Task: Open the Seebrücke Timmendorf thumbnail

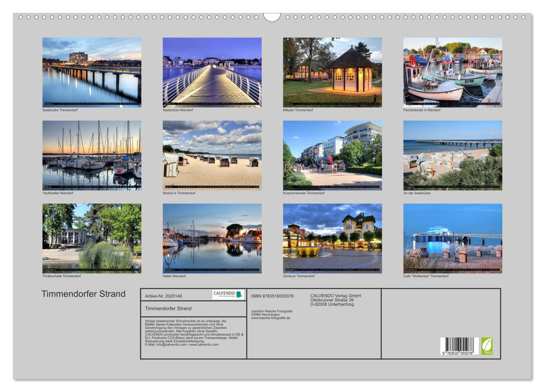Action: pos(90,73)
